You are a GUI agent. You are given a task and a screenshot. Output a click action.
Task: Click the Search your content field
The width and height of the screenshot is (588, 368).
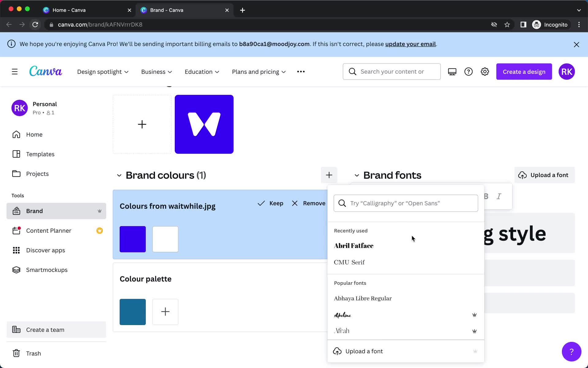point(392,72)
